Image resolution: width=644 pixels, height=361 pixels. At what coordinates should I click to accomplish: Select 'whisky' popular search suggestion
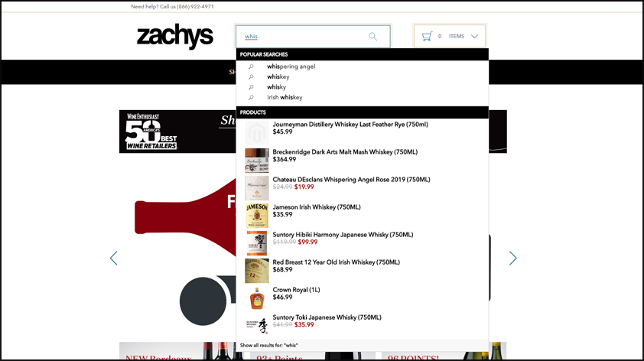pyautogui.click(x=276, y=87)
